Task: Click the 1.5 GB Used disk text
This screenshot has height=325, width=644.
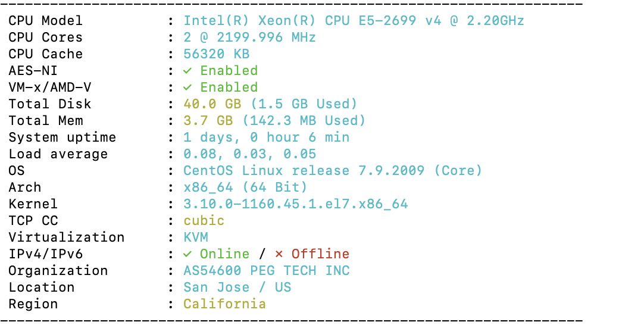Action: click(x=304, y=104)
